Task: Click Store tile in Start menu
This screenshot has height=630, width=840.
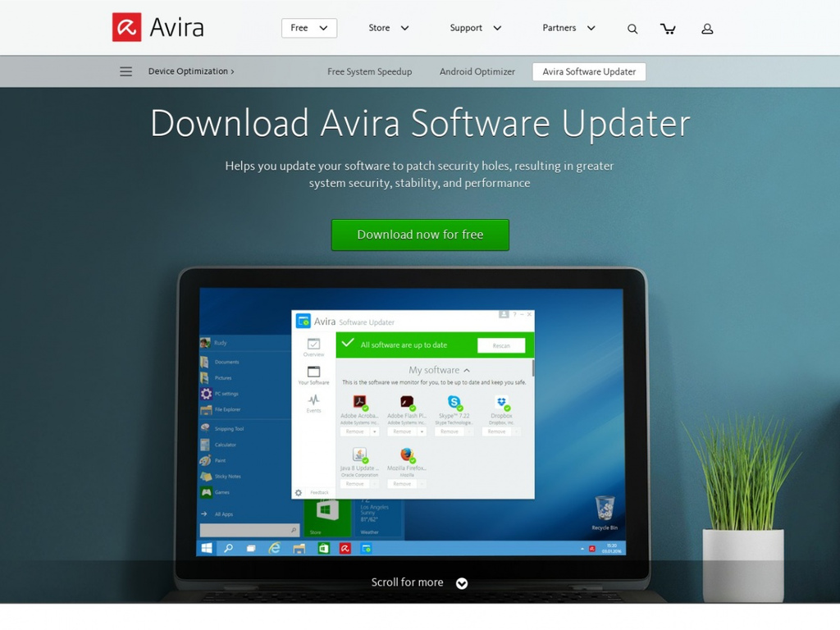Action: click(327, 518)
